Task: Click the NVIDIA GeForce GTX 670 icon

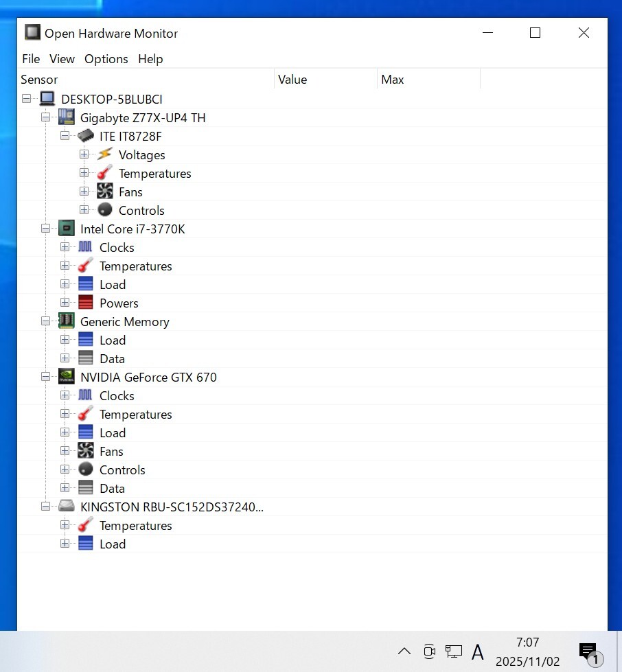Action: tap(67, 376)
